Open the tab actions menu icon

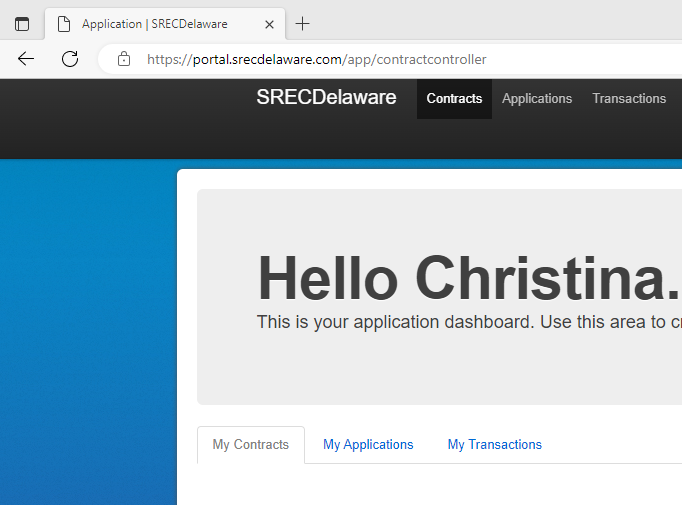point(22,24)
